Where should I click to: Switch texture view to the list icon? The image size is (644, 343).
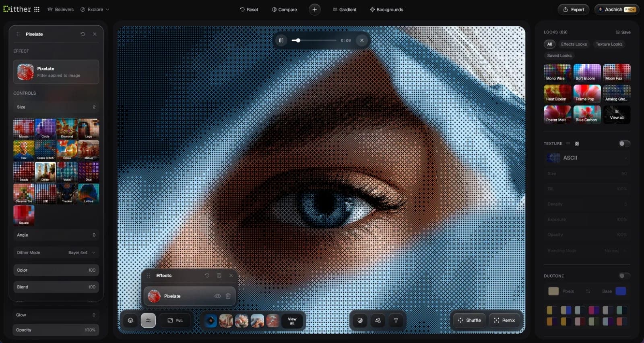pos(568,143)
